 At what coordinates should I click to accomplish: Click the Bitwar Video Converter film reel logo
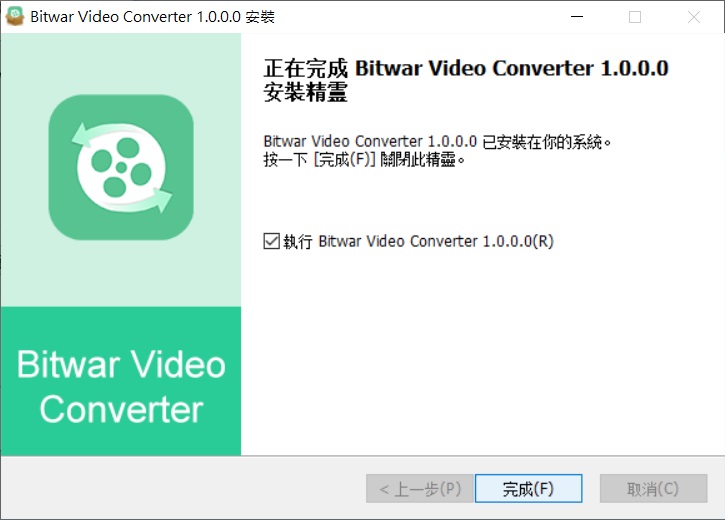121,167
